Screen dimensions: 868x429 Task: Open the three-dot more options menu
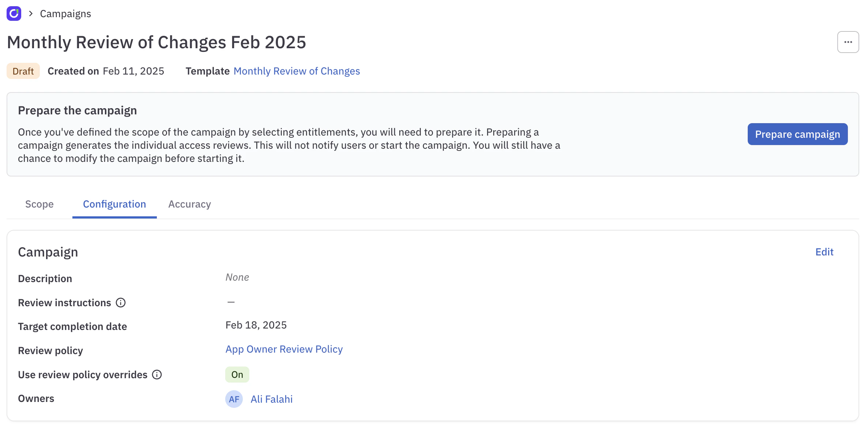[x=848, y=42]
